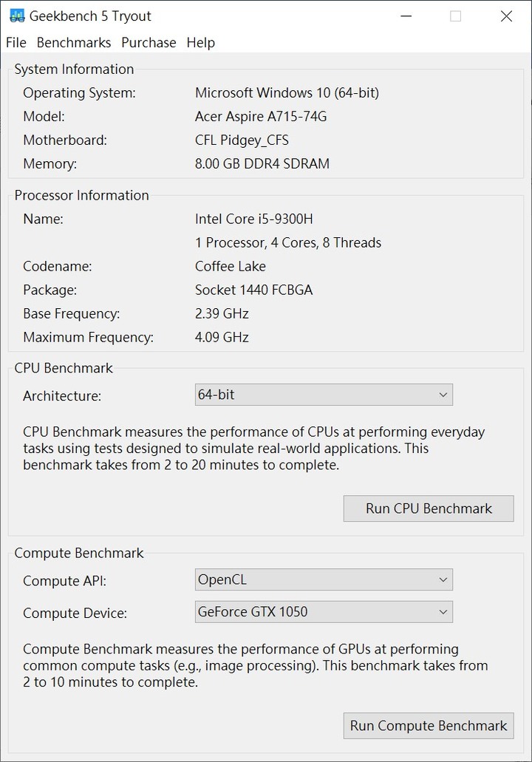The width and height of the screenshot is (532, 762).
Task: Click the 'Compute Benchmark' group heading
Action: 79,554
